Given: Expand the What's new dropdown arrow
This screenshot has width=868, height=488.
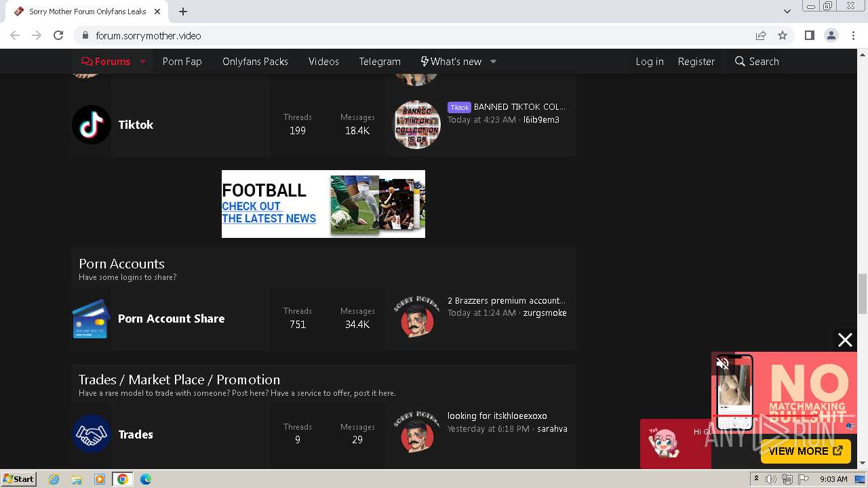Looking at the screenshot, I should pos(493,62).
